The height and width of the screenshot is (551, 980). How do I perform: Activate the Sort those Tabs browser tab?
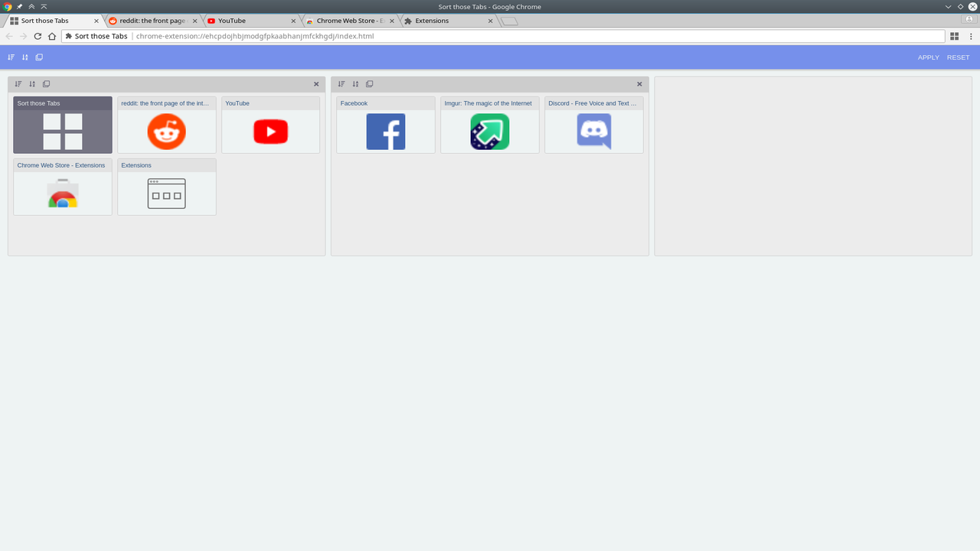point(54,21)
